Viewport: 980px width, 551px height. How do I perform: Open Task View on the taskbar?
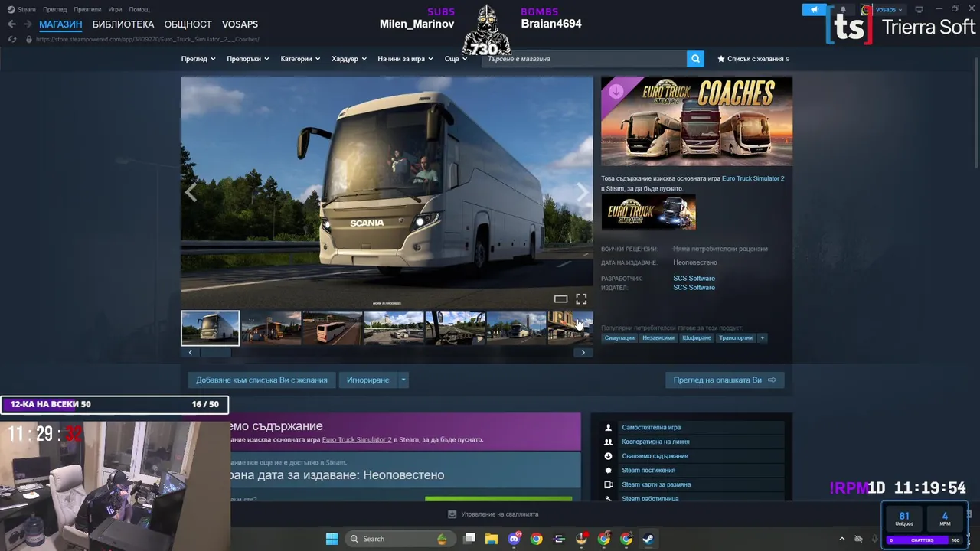[x=469, y=539]
